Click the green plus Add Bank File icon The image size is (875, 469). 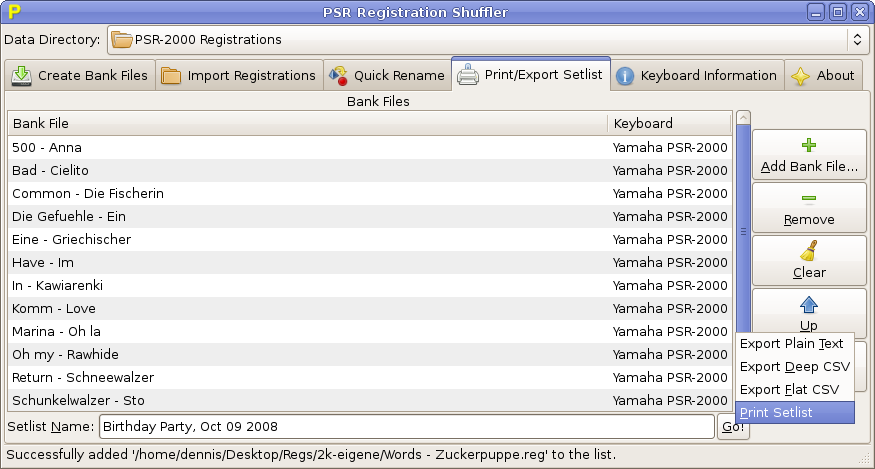[x=809, y=146]
